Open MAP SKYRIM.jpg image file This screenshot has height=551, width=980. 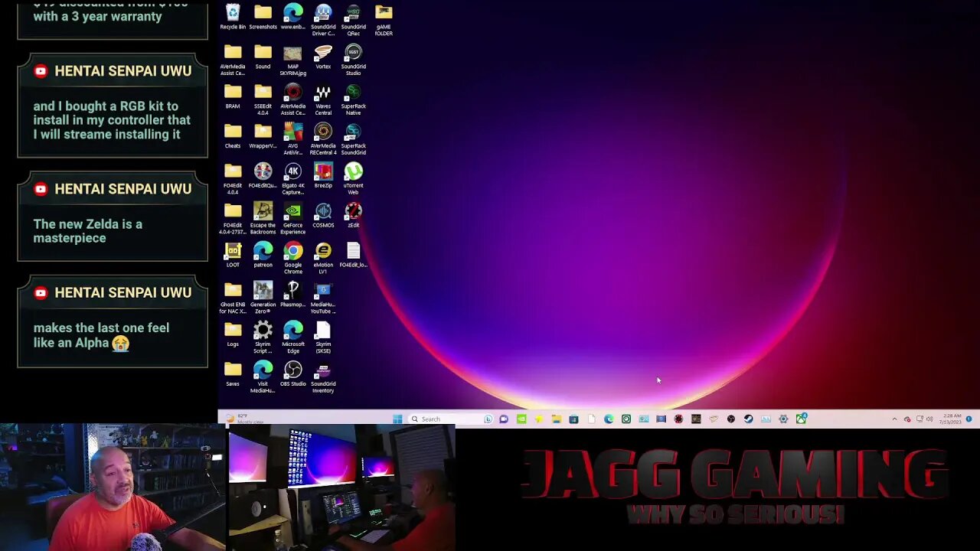[x=292, y=60]
